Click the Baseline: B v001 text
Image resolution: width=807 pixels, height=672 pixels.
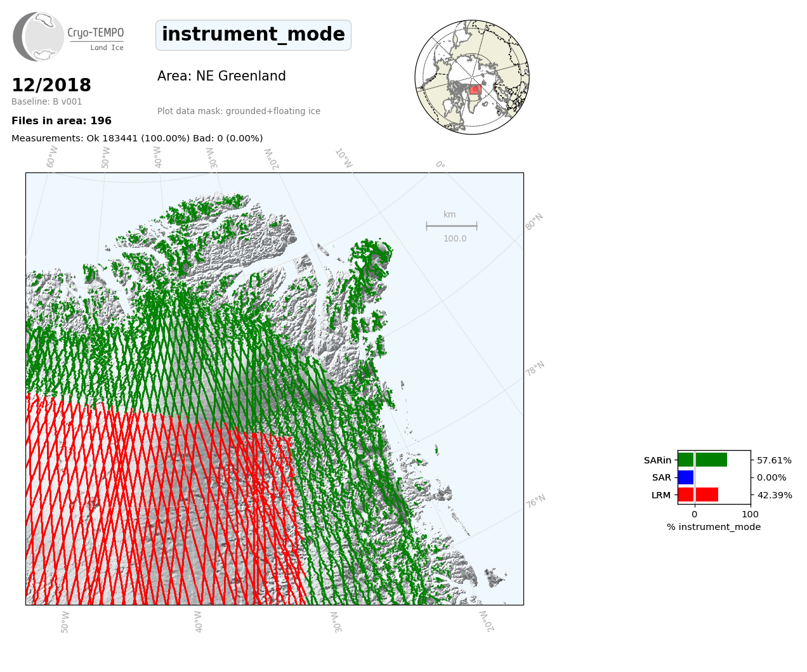[x=47, y=102]
